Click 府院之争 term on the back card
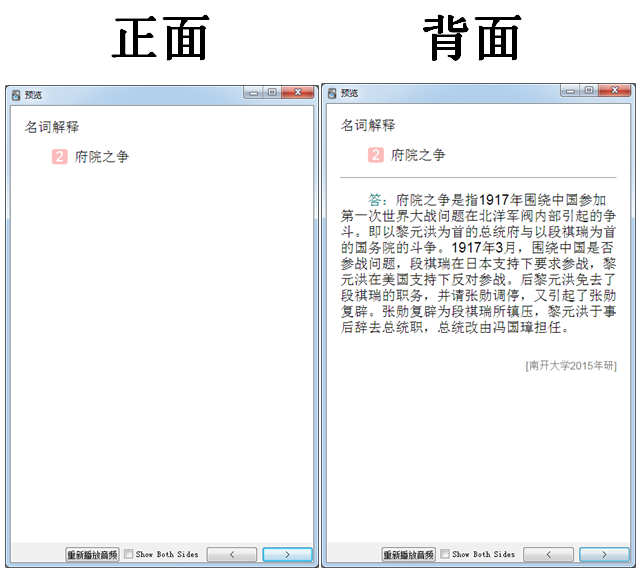643x575 pixels. [418, 155]
